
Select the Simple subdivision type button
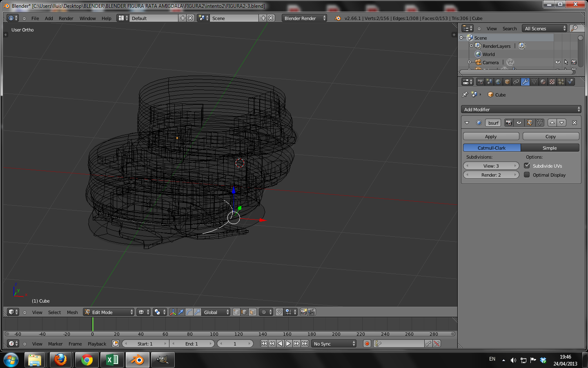550,148
